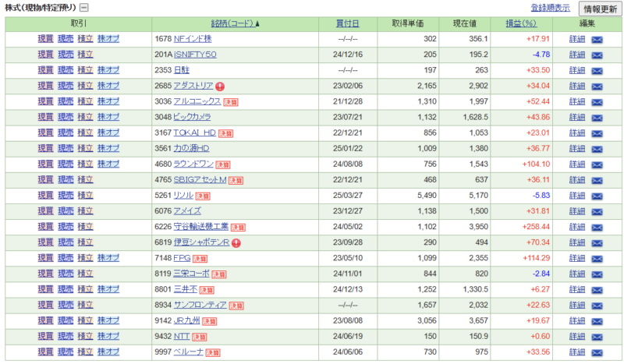Screen dimensions: 624x364
Task: Click the envelope icon for FPG row
Action: click(597, 259)
